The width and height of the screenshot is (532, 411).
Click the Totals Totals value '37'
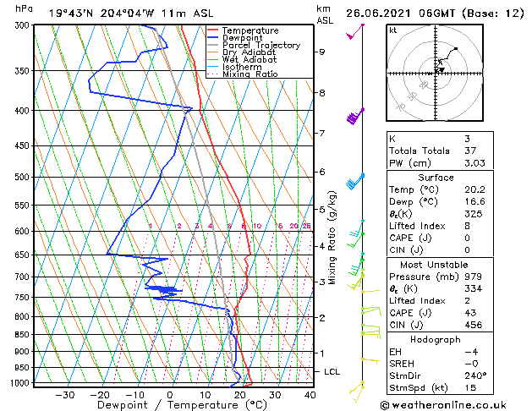pos(470,151)
